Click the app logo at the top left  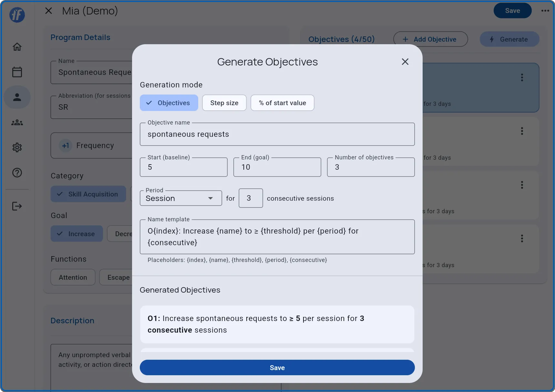pyautogui.click(x=17, y=15)
